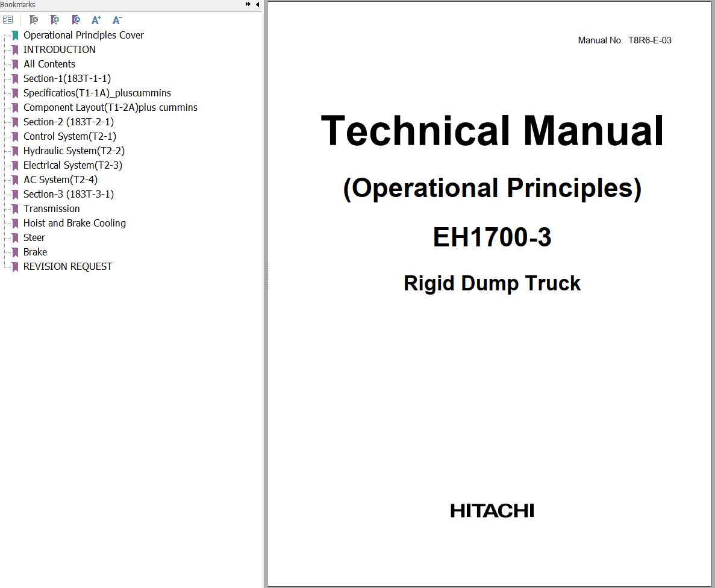Jump to REVISION REQUEST bookmark
This screenshot has width=715, height=588.
pyautogui.click(x=67, y=266)
